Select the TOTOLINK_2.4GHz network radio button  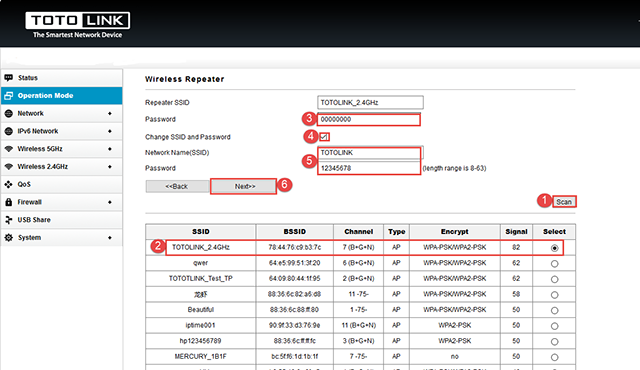(x=554, y=248)
